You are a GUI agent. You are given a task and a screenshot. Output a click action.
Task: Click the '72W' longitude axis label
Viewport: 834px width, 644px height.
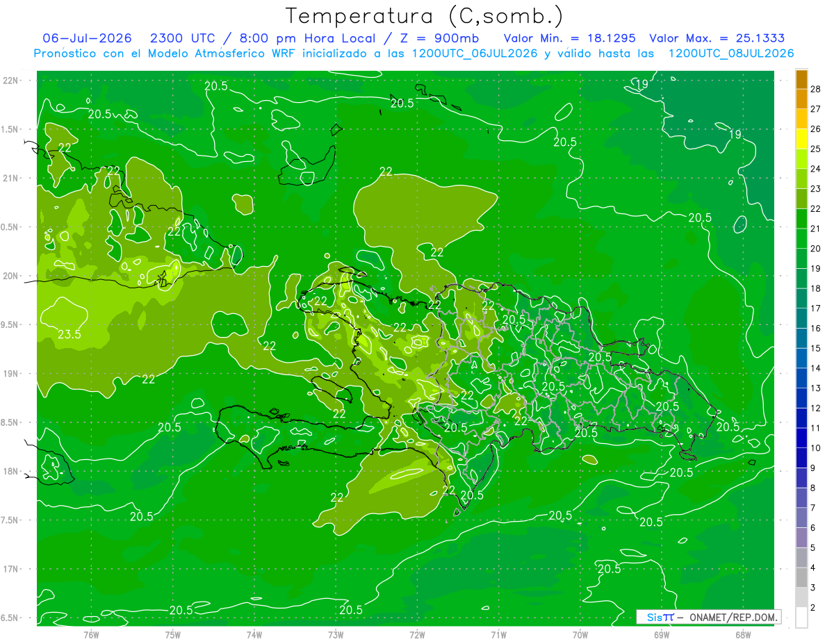pos(417,634)
